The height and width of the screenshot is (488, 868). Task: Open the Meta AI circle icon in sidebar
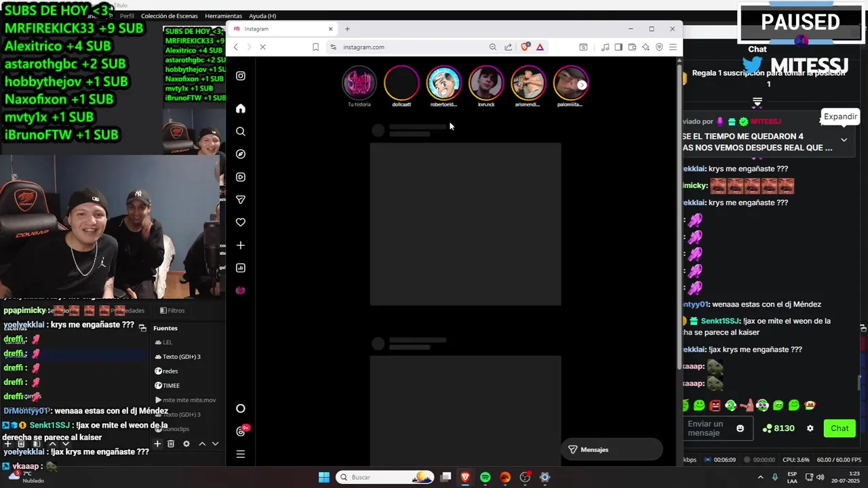(x=240, y=409)
